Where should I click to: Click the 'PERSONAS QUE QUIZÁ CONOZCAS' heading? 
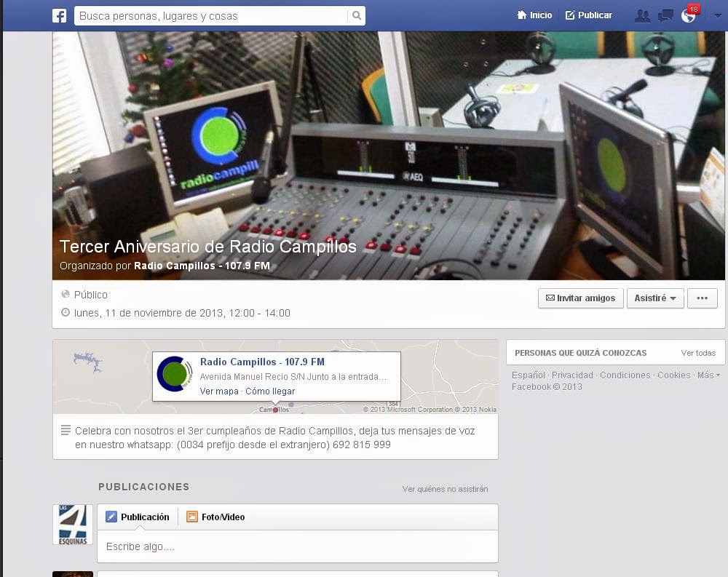point(580,353)
